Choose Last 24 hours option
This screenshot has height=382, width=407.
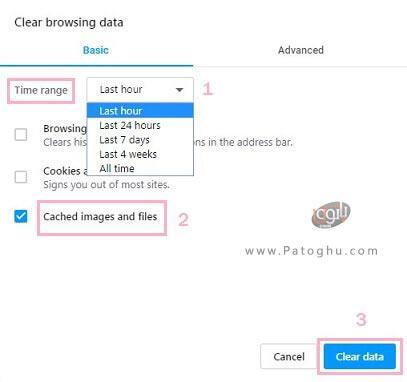140,125
